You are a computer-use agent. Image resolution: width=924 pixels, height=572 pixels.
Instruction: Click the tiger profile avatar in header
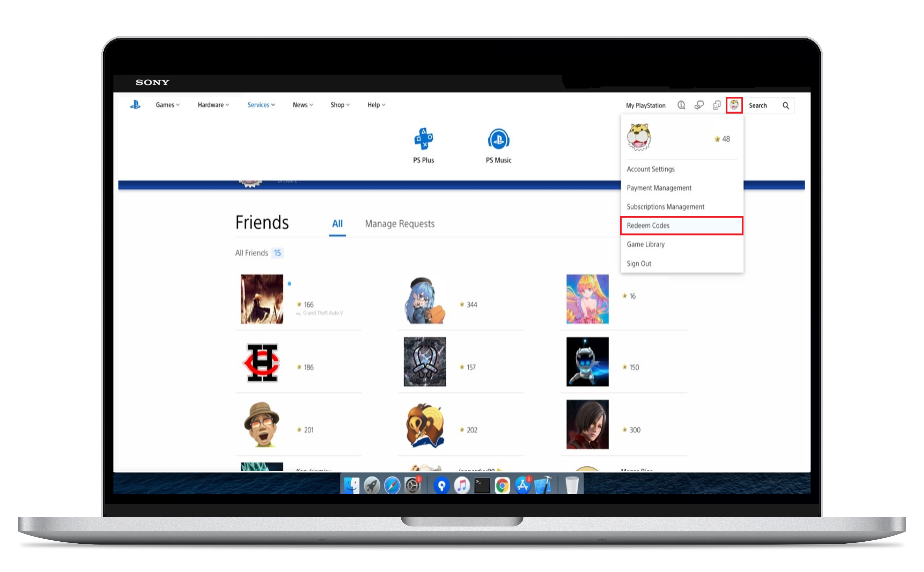734,105
